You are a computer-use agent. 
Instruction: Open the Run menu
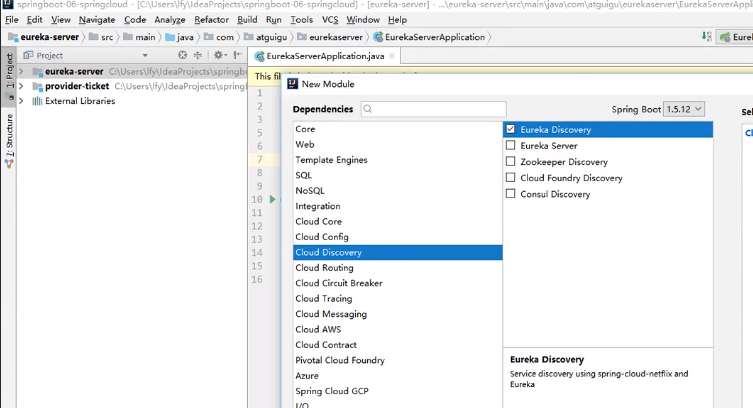point(274,20)
